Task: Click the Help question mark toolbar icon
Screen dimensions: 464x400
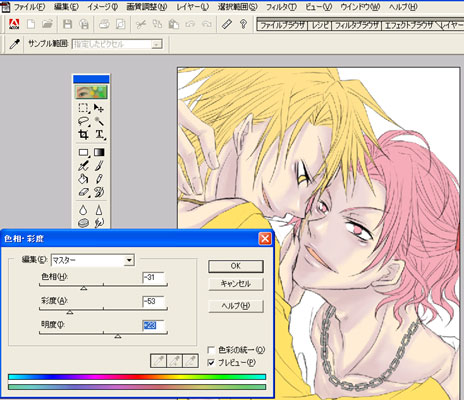Action: 243,24
